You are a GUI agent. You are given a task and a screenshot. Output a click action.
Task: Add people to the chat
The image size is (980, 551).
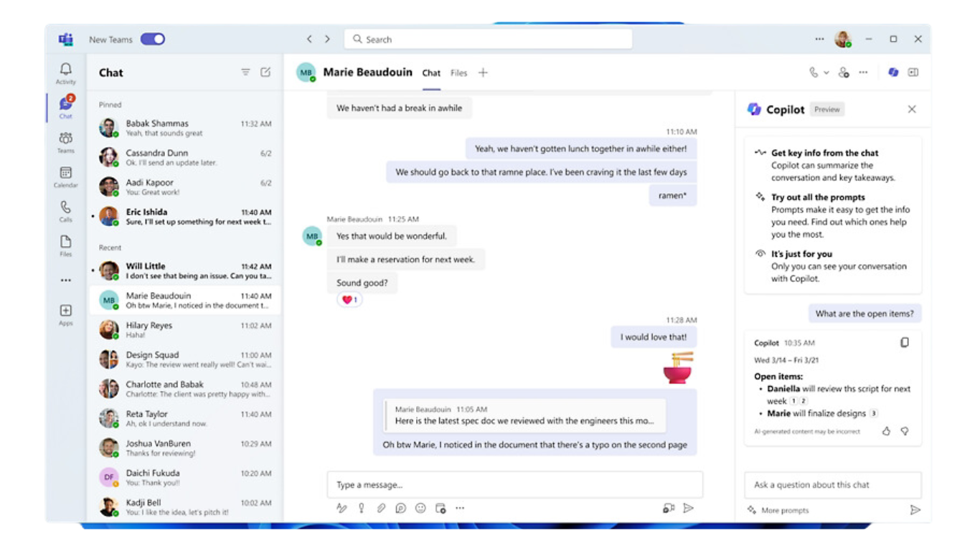[x=844, y=72]
